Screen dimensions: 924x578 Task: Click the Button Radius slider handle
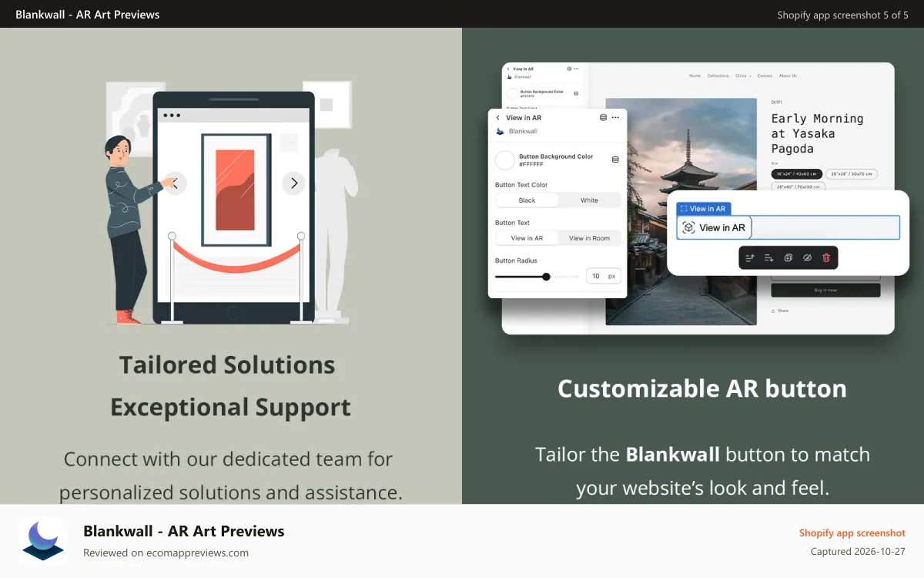pyautogui.click(x=546, y=276)
